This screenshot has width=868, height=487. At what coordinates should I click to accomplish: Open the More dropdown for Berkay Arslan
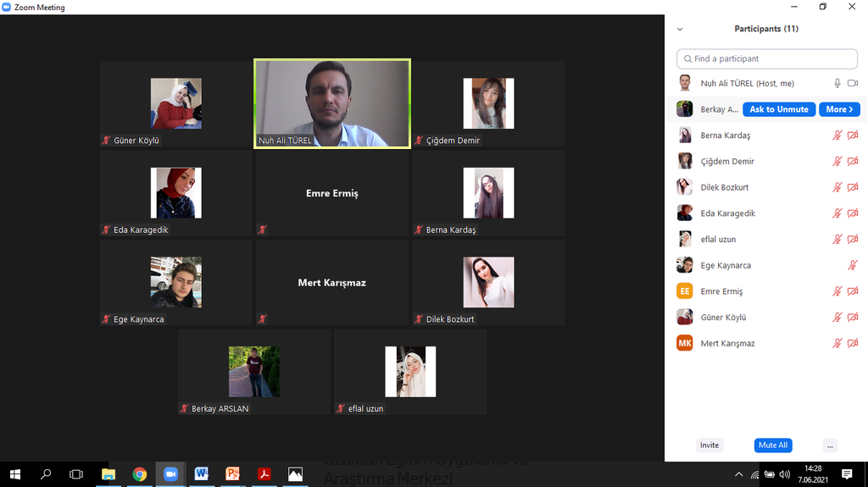pyautogui.click(x=840, y=109)
